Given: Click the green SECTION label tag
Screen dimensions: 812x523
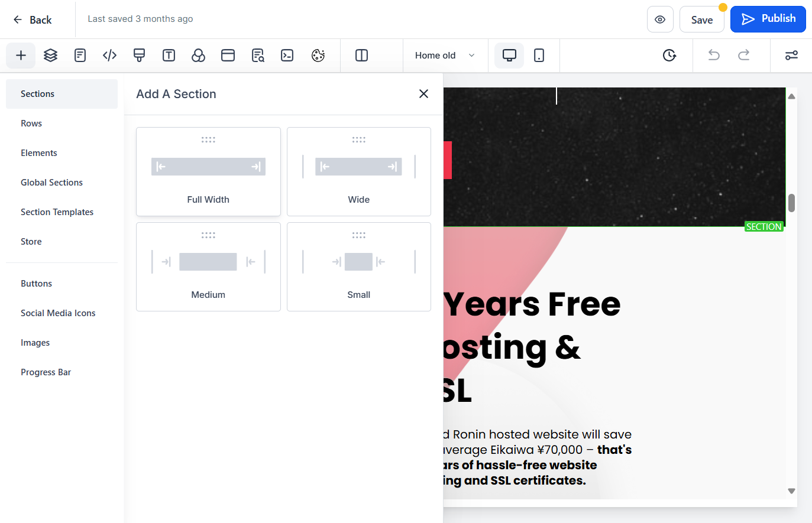Looking at the screenshot, I should [x=764, y=226].
